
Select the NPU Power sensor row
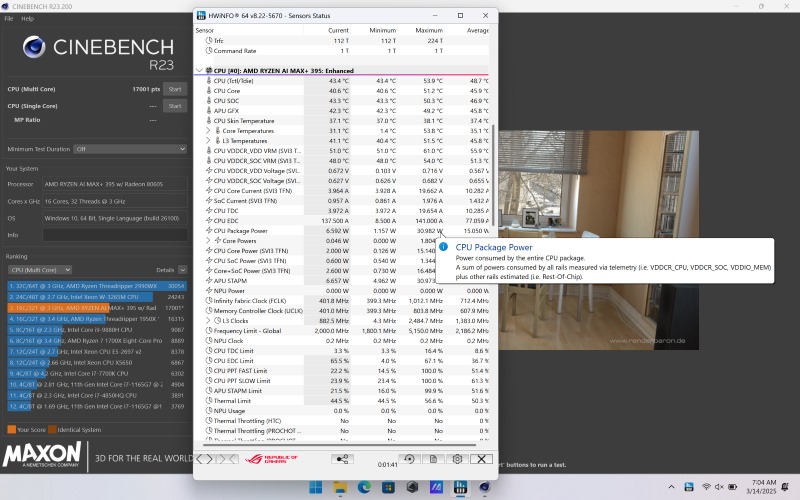click(x=341, y=290)
